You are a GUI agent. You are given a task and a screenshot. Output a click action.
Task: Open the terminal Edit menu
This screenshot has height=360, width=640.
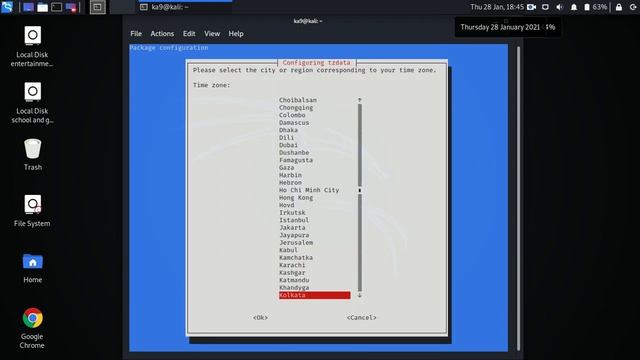pos(189,33)
